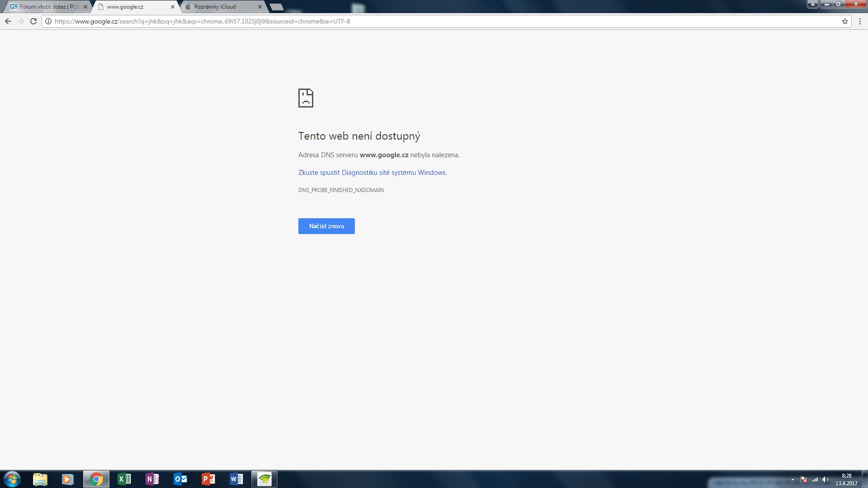Click the site information icon in address bar

pos(48,21)
